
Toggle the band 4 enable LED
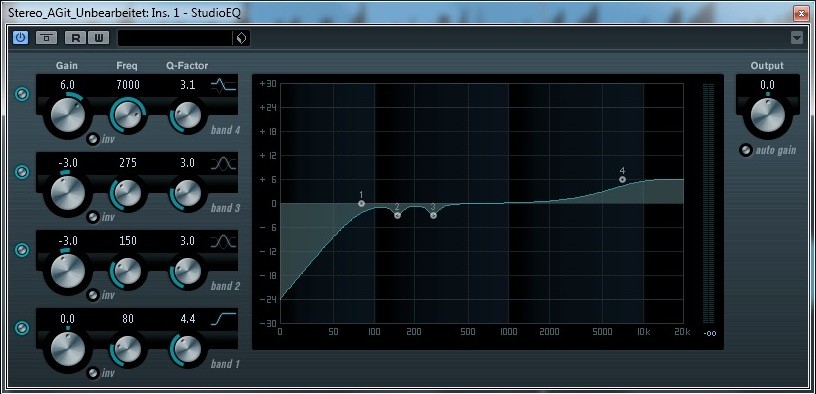point(22,95)
